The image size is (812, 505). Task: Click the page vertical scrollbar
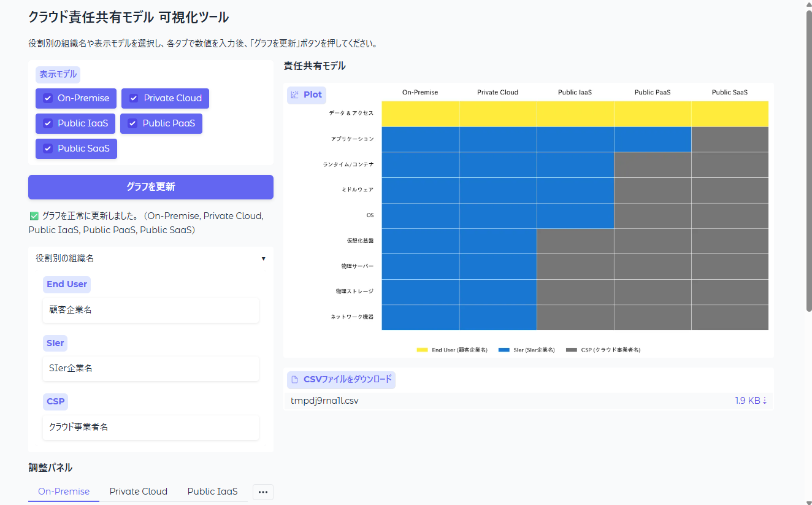click(808, 160)
